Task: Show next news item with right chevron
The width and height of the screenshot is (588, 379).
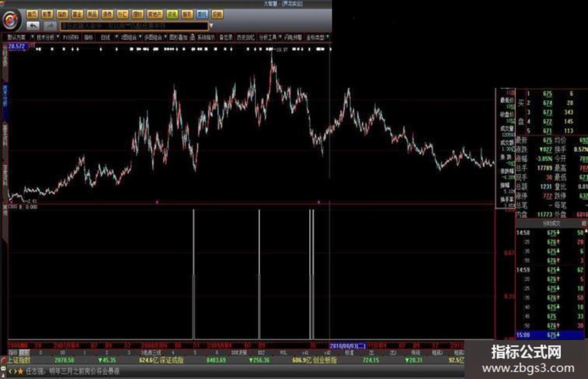Action: coord(15,371)
